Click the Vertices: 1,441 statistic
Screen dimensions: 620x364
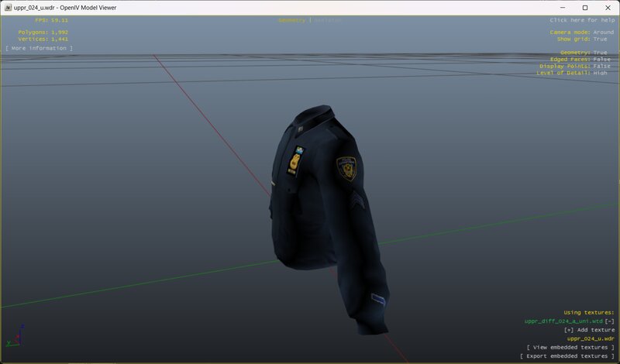pos(43,39)
